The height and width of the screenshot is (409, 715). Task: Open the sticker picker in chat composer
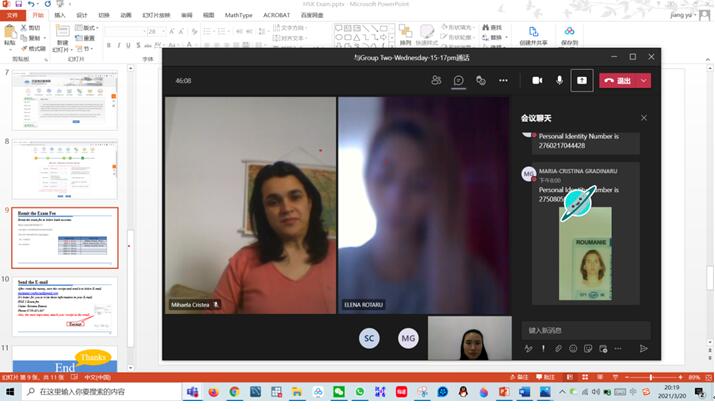588,348
